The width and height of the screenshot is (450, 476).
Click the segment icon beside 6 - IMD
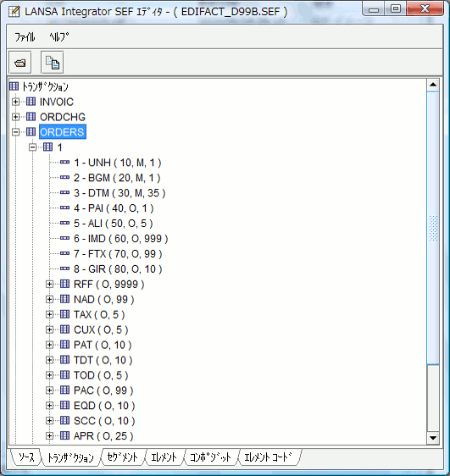[x=64, y=238]
